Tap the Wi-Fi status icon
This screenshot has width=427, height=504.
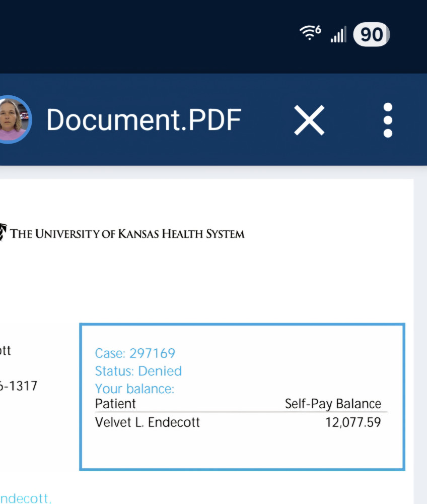coord(309,34)
